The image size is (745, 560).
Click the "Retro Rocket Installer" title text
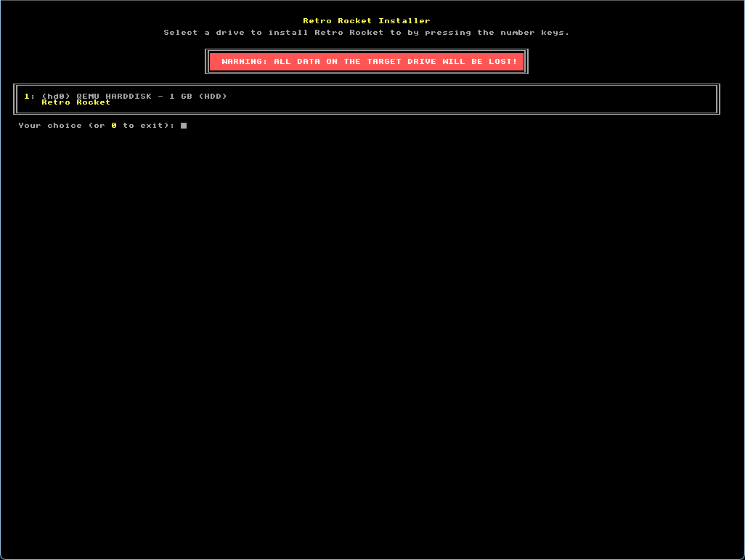(x=366, y=21)
